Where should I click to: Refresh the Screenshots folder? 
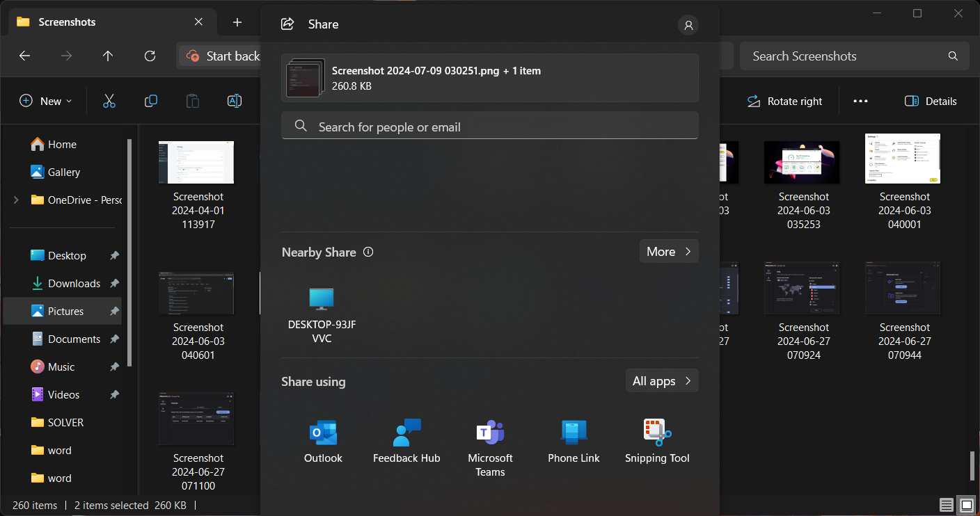point(149,56)
